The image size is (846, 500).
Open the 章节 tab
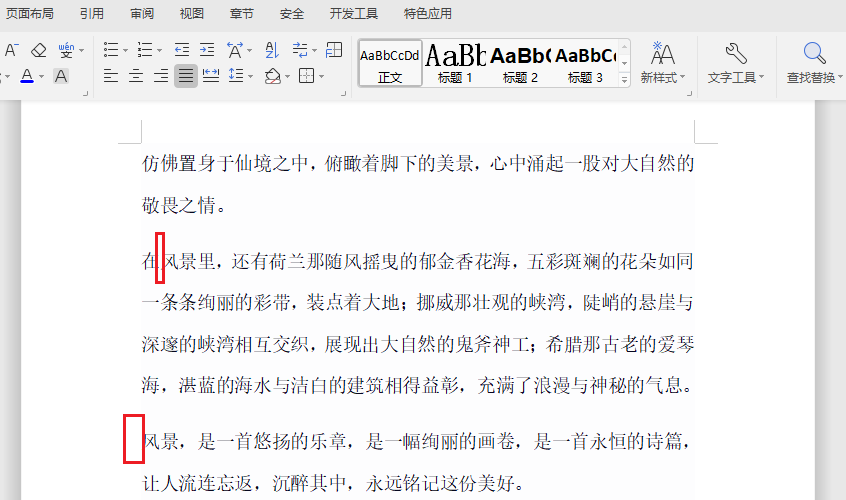[241, 13]
